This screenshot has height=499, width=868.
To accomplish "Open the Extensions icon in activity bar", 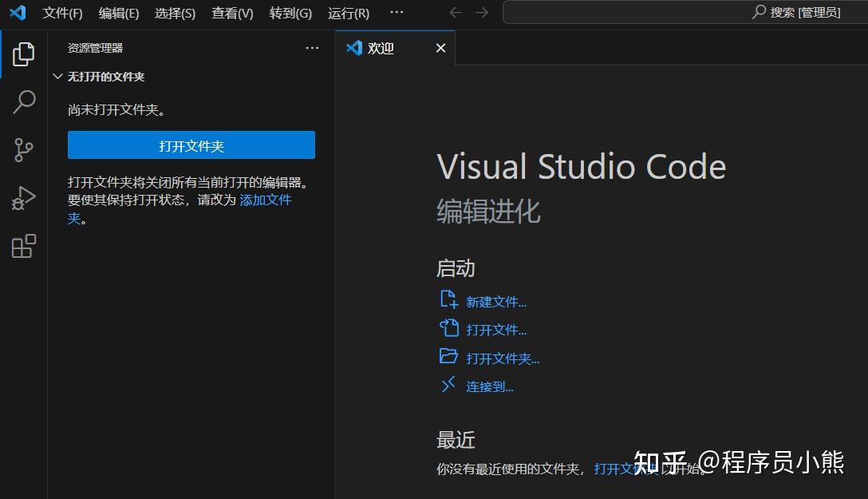I will [x=23, y=246].
